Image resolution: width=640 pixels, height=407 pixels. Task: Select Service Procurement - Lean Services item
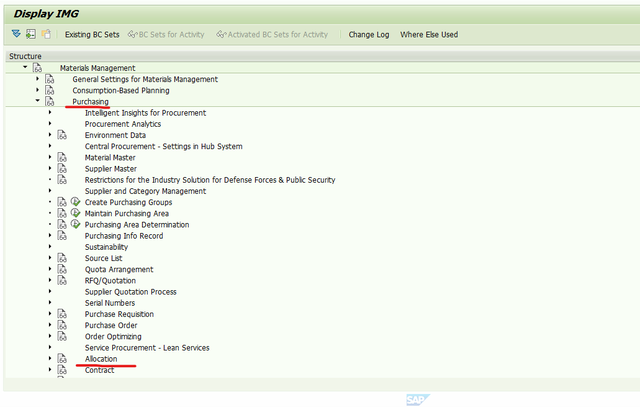pyautogui.click(x=147, y=347)
